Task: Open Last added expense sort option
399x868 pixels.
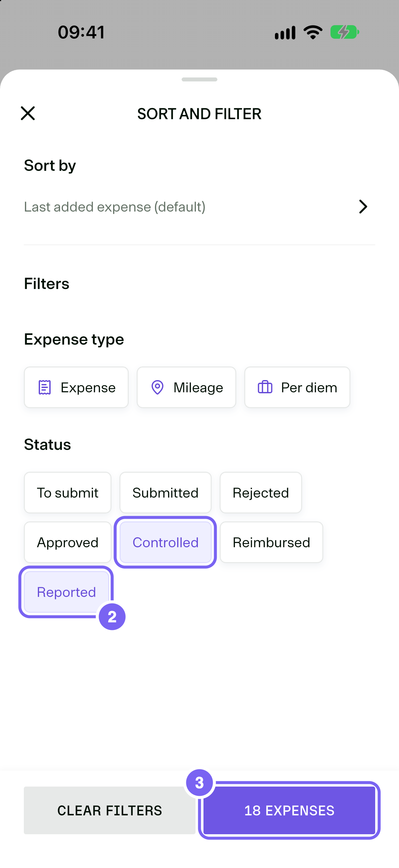Action: [199, 207]
